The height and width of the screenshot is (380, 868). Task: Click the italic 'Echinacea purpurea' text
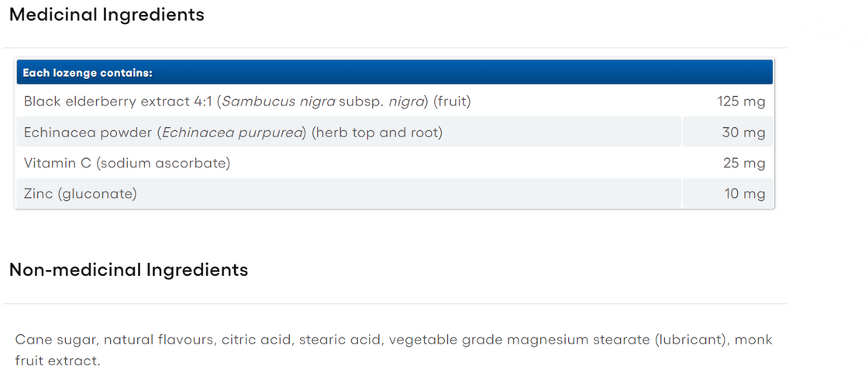[x=232, y=133]
